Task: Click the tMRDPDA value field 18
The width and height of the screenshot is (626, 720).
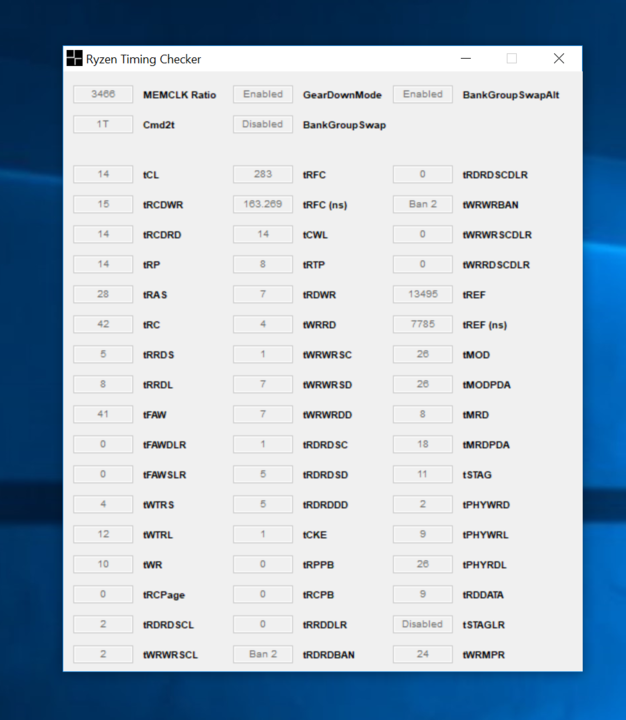Action: point(423,444)
